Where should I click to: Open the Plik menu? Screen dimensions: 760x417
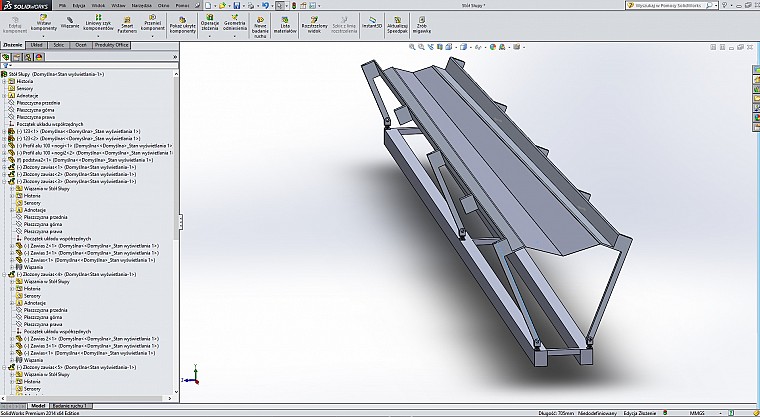pyautogui.click(x=63, y=5)
